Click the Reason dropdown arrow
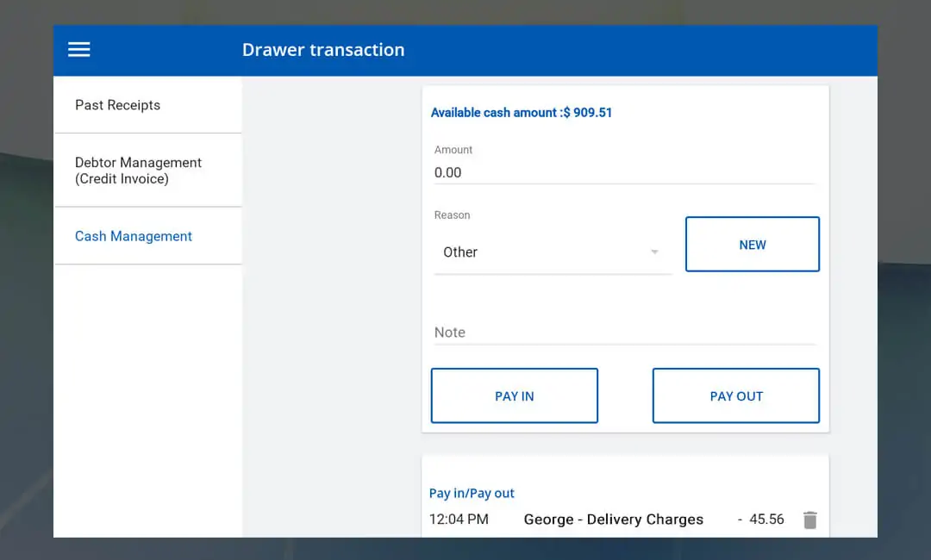 point(654,252)
